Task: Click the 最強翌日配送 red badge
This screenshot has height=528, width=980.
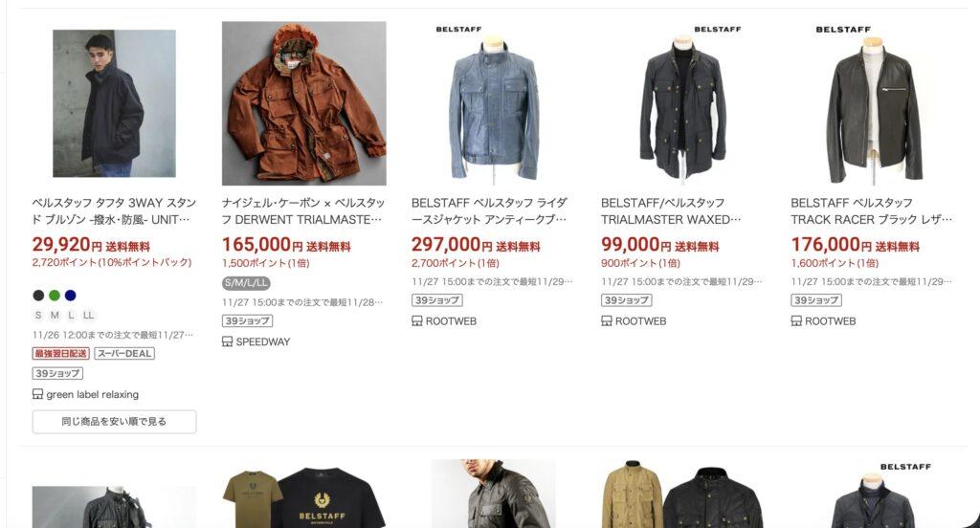Action: tap(60, 354)
